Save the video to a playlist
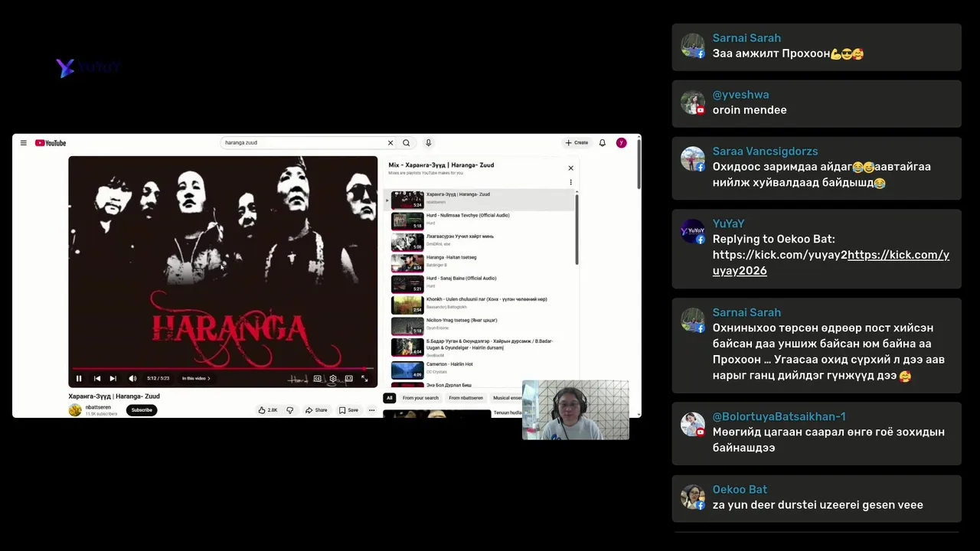This screenshot has width=980, height=551. coord(348,410)
